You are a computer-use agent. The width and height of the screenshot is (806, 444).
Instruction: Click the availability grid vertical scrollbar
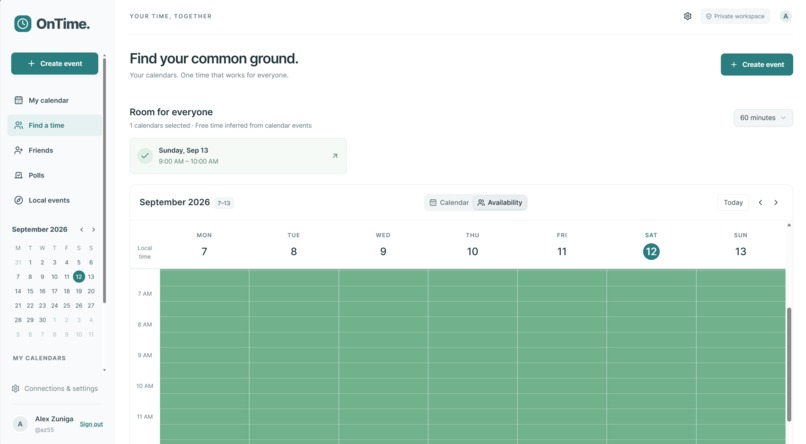pos(789,364)
